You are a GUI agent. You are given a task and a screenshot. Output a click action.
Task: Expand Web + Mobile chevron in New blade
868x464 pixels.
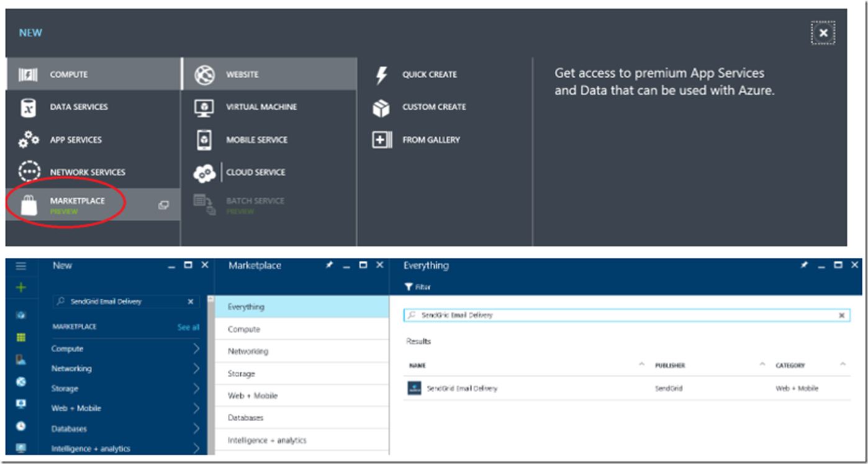(x=196, y=408)
